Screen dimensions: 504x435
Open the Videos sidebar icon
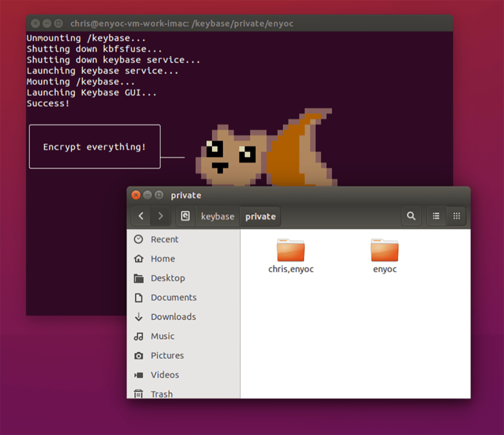pos(164,375)
